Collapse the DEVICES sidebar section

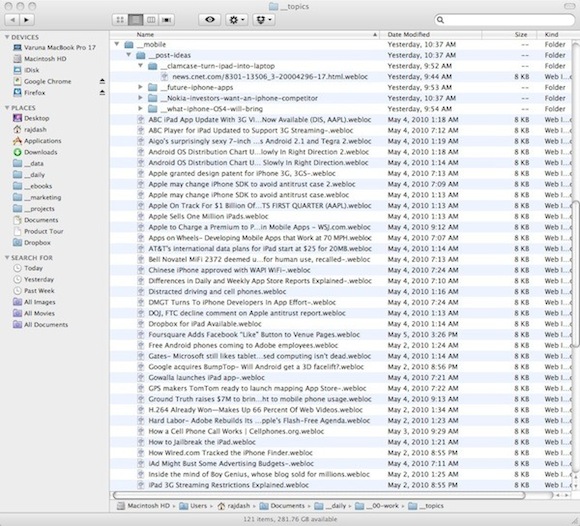pyautogui.click(x=7, y=37)
